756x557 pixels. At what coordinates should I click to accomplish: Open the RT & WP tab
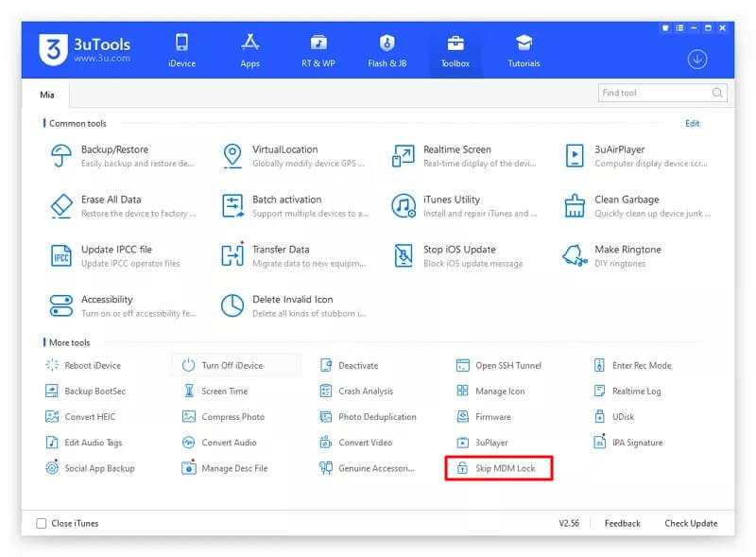[318, 50]
